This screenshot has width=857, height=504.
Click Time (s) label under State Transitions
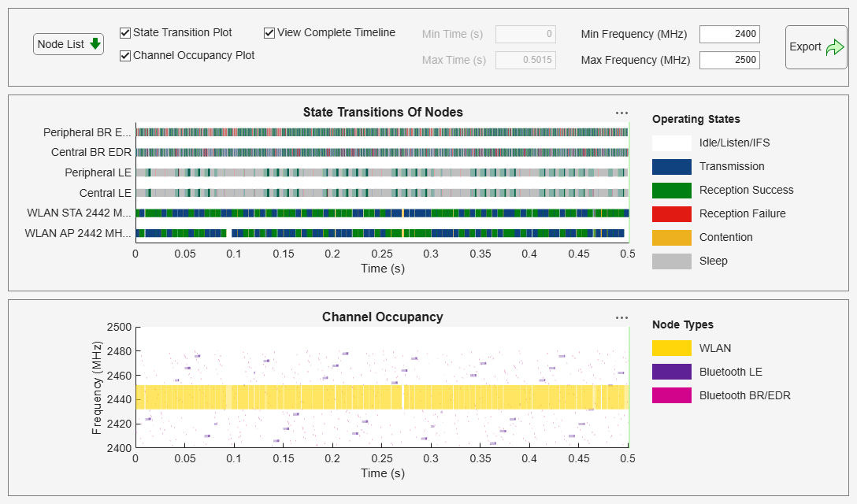click(x=383, y=269)
